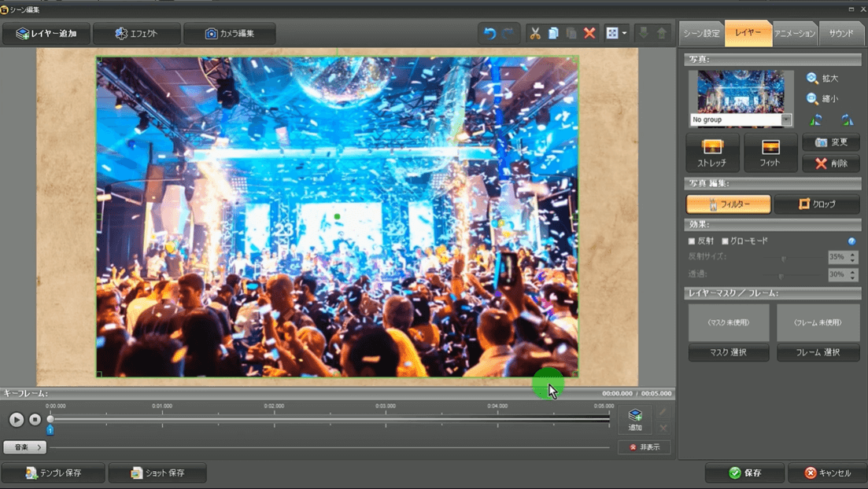Viewport: 868px width, 489px height.
Task: Expand the 音楽 music track button
Action: (24, 447)
